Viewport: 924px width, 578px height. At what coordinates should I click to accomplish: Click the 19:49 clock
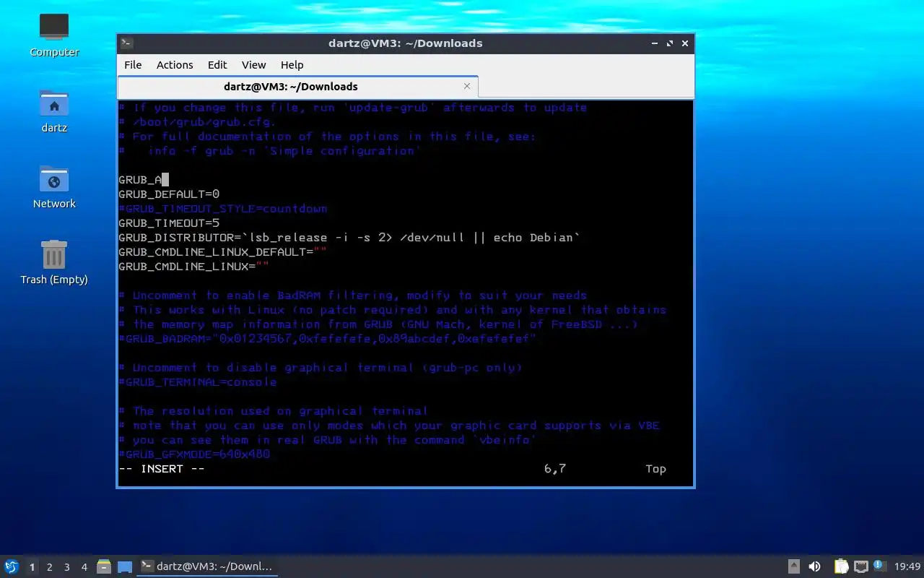907,566
